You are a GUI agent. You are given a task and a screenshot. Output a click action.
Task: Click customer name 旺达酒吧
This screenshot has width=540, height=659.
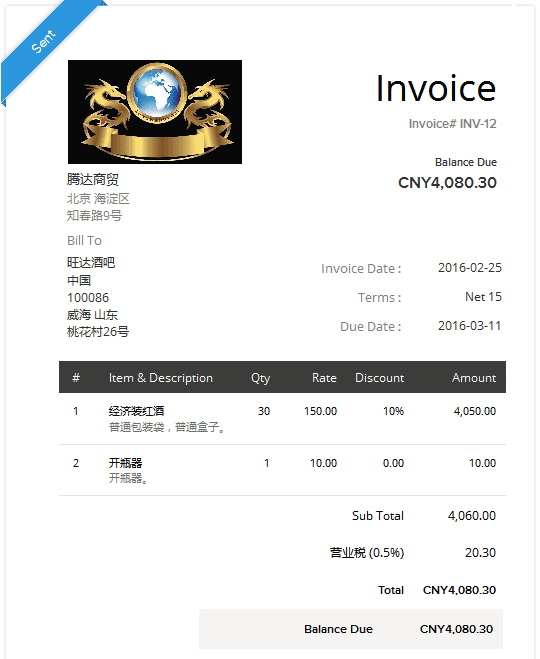pos(91,263)
